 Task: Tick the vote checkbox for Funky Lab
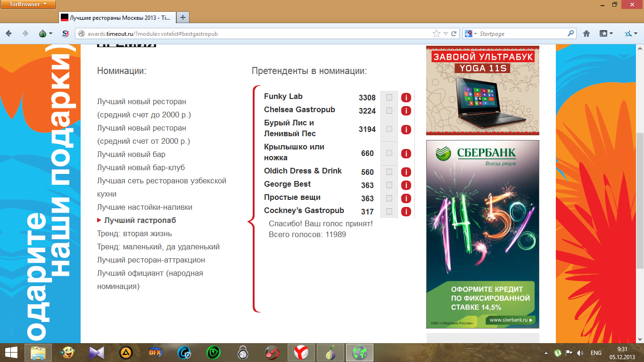[389, 98]
